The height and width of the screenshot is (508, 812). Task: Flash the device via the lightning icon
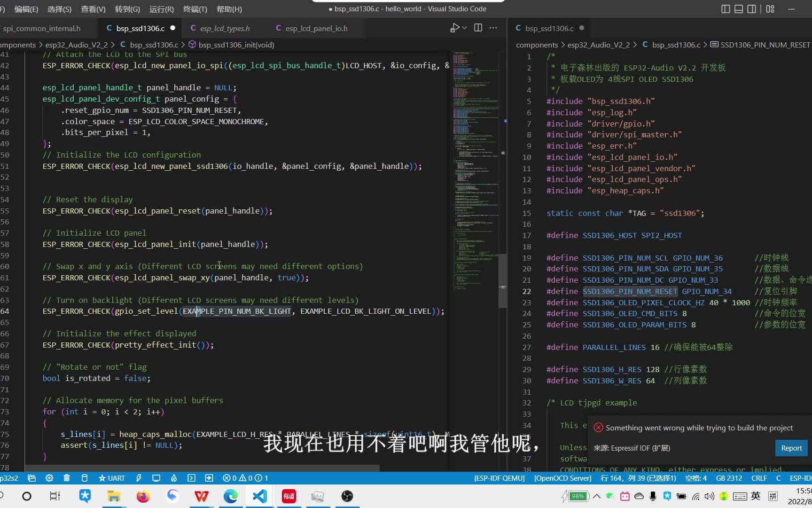click(139, 478)
